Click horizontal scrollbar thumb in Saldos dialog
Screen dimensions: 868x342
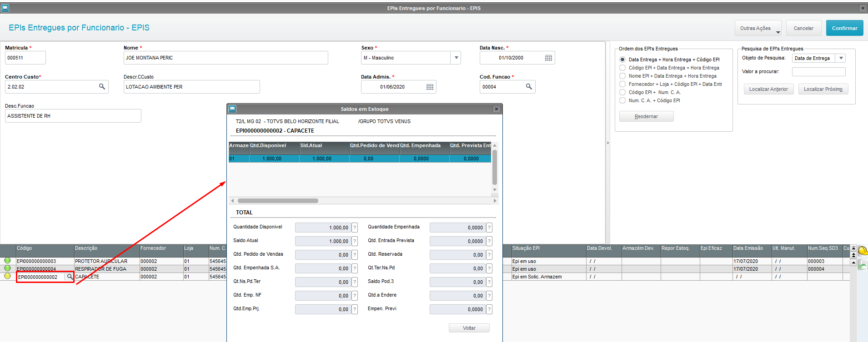coord(278,200)
